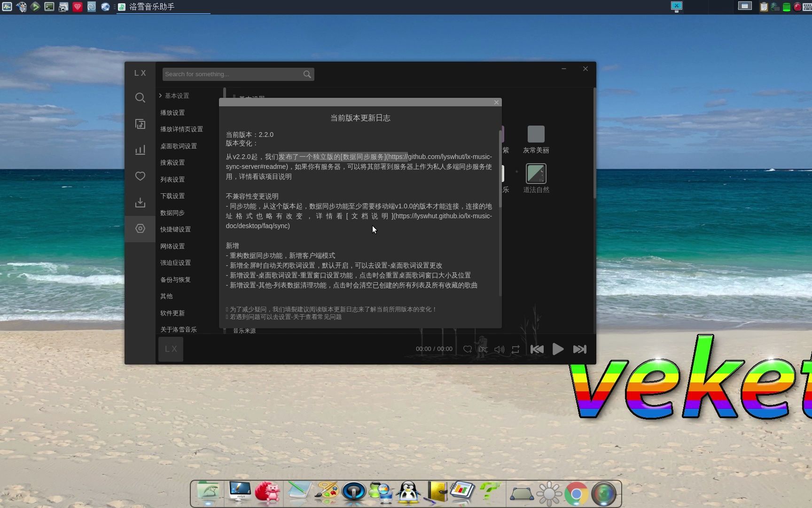Screen dimensions: 812x508
Task: Open the camera lens app in dock
Action: [x=604, y=494]
